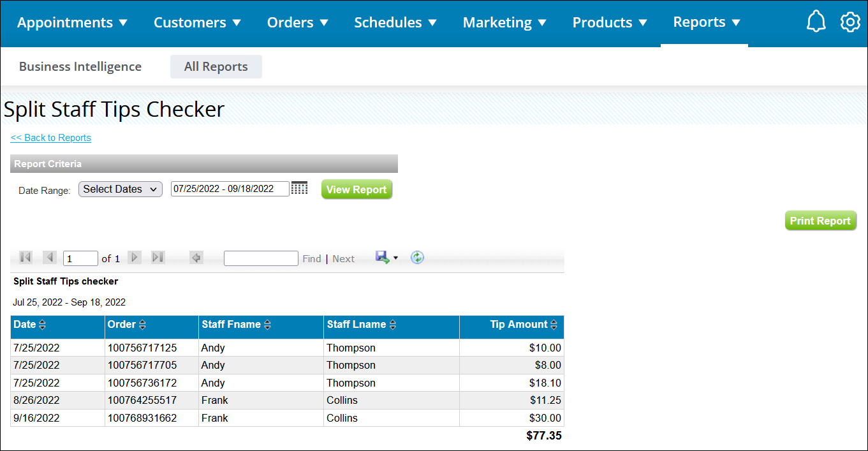Viewport: 868px width, 451px height.
Task: Click the Find search text field
Action: pyautogui.click(x=261, y=258)
